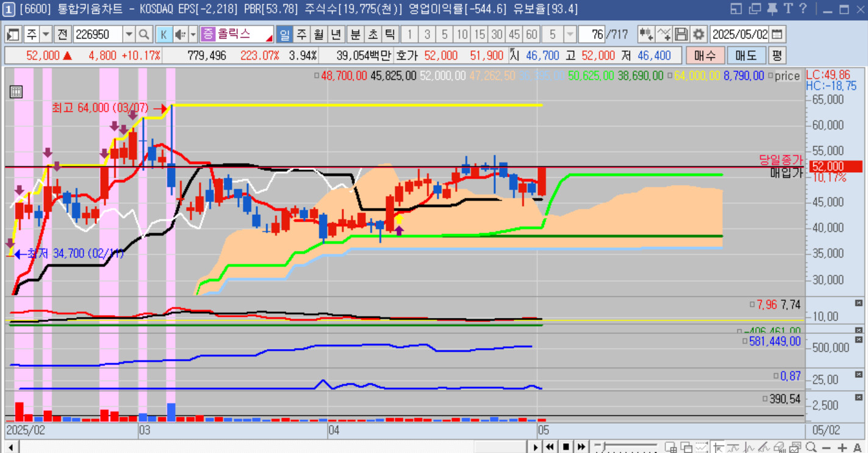Pin the window with the pushpin icon
This screenshot has width=868, height=453.
click(x=772, y=9)
